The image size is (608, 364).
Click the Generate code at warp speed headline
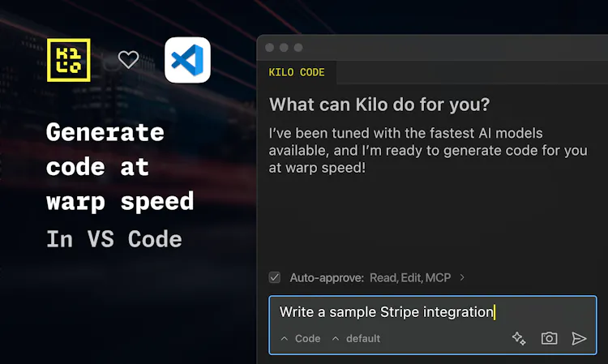[x=120, y=167]
